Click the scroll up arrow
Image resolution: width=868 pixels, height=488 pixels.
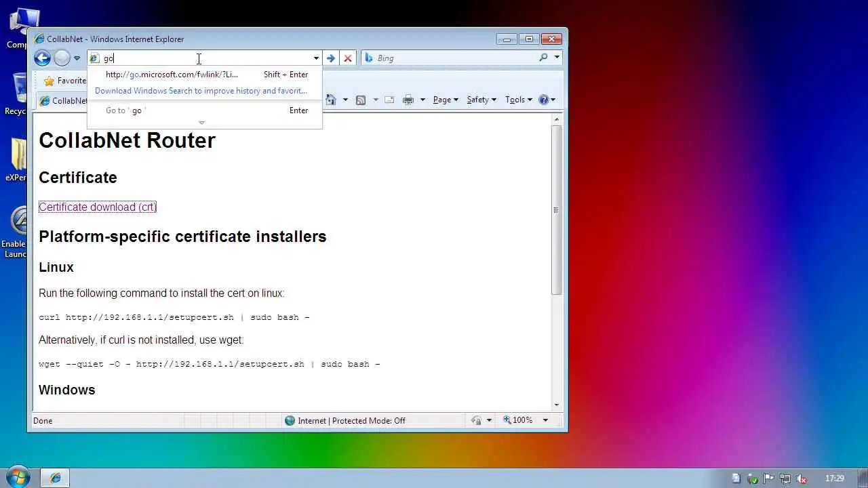tap(556, 119)
